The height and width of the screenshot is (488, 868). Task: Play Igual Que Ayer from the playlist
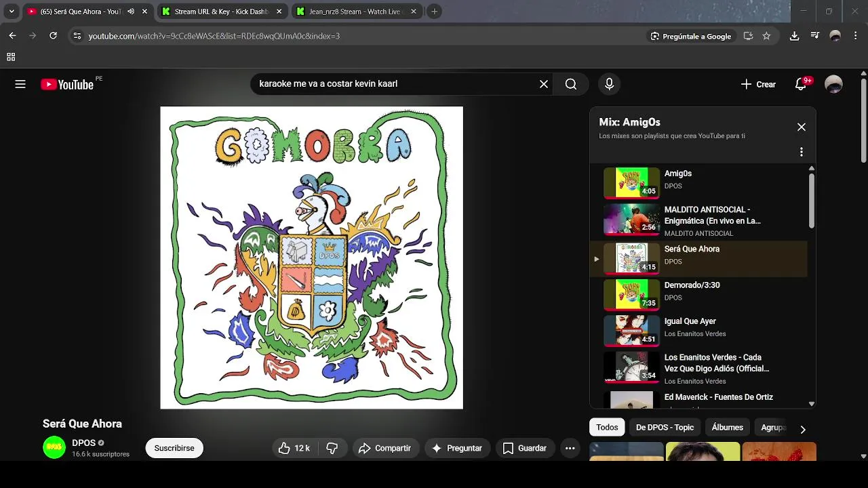pos(698,330)
